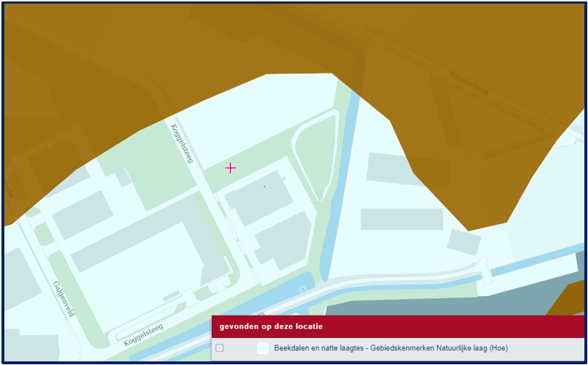This screenshot has width=588, height=365.
Task: Click the vertical blue canal on the map
Action: [x=342, y=181]
